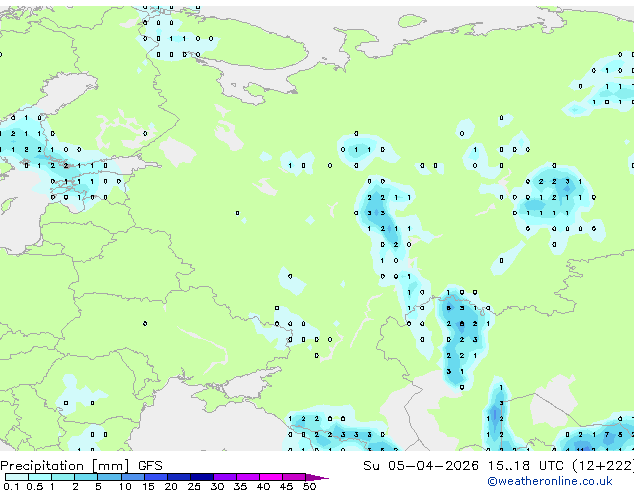Select legend swatch between 10 and 15
This screenshot has width=634, height=490.
(x=132, y=477)
